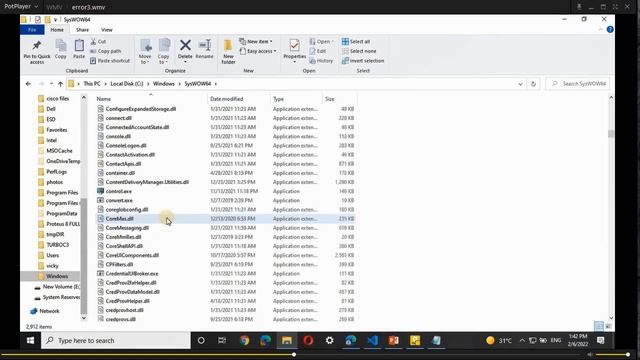640x360 pixels.
Task: Click the Windows Start button
Action: coord(30,340)
